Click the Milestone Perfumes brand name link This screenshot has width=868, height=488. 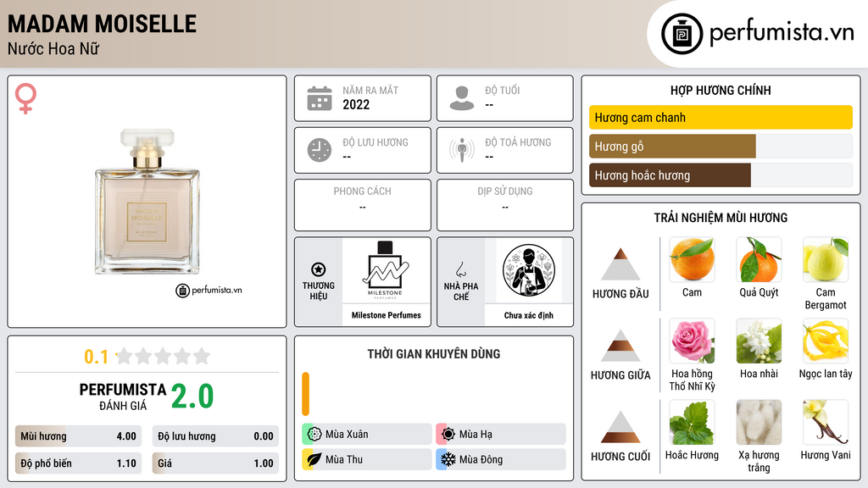386,315
